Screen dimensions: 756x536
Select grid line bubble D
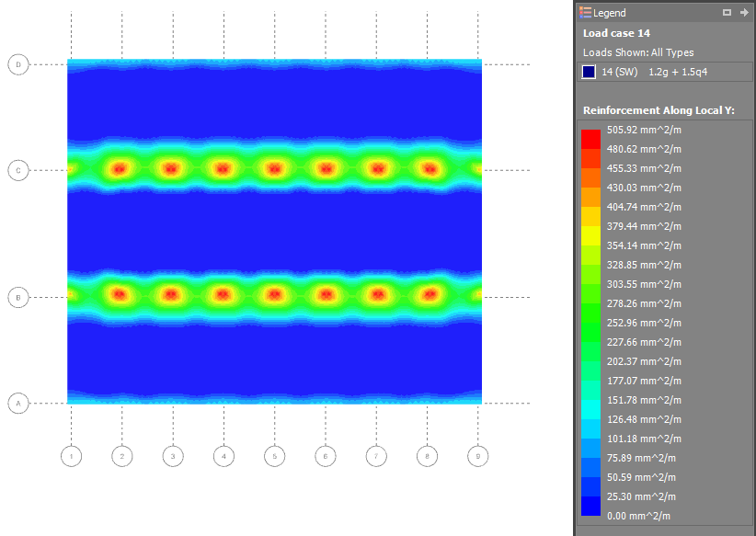coord(18,64)
